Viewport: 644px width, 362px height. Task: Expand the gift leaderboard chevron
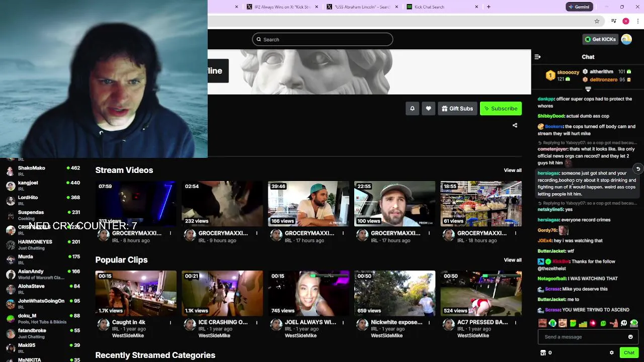[588, 89]
